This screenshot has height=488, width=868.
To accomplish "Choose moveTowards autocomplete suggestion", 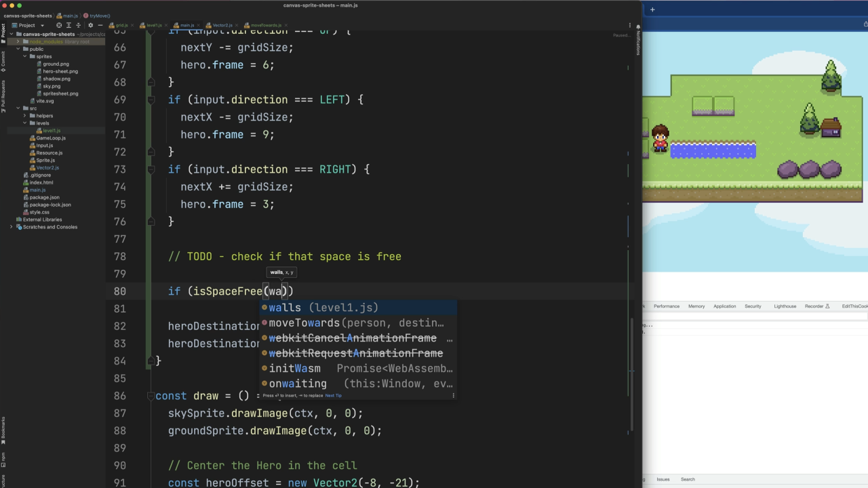I will point(358,323).
